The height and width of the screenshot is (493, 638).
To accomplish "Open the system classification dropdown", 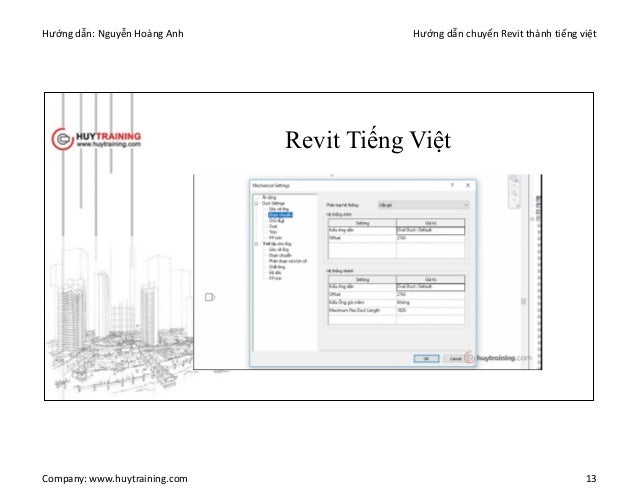I will (x=423, y=205).
